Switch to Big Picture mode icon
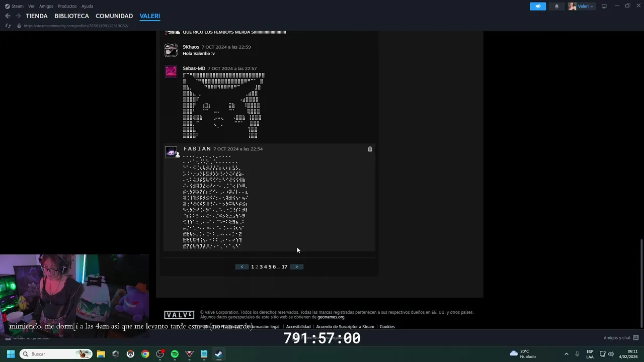The width and height of the screenshot is (644, 362). (604, 6)
